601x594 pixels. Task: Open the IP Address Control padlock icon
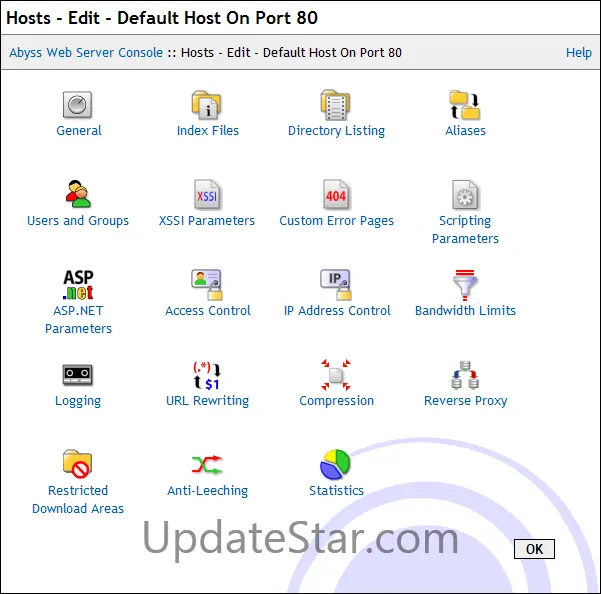coord(336,285)
